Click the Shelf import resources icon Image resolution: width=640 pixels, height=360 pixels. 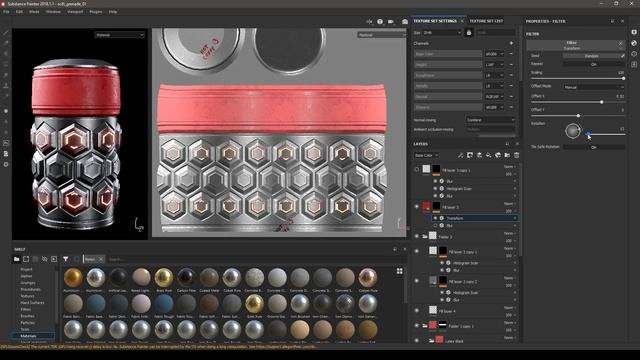54,259
